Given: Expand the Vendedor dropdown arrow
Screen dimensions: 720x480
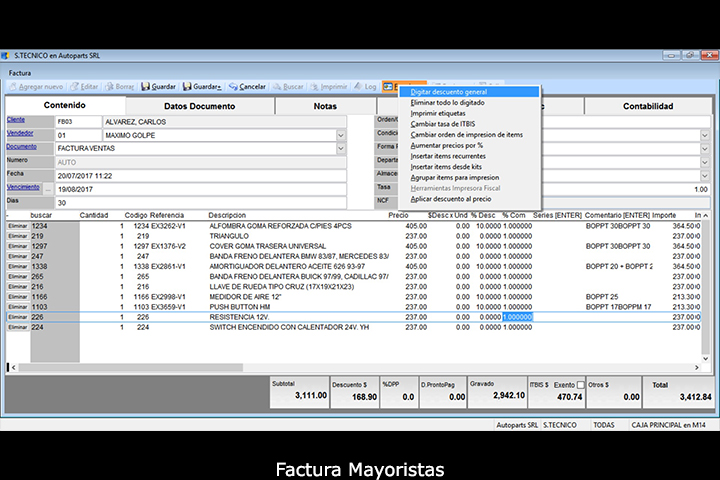Looking at the screenshot, I should pos(341,135).
